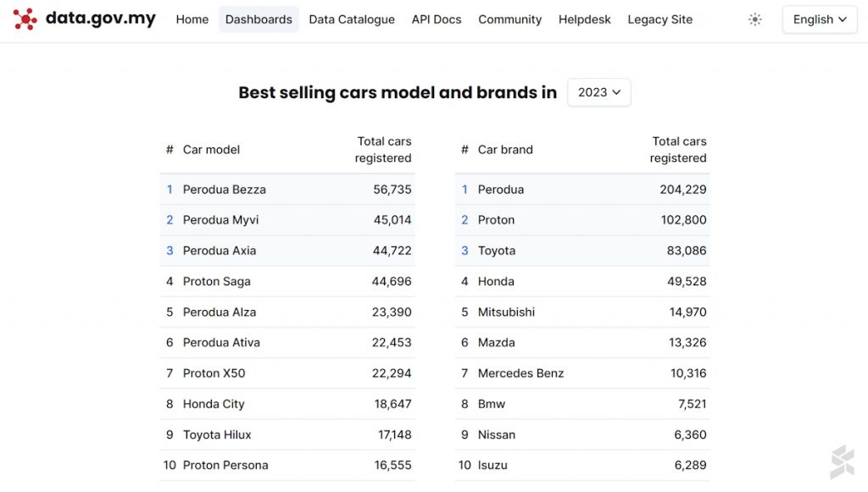Click the value 16,555

[392, 466]
